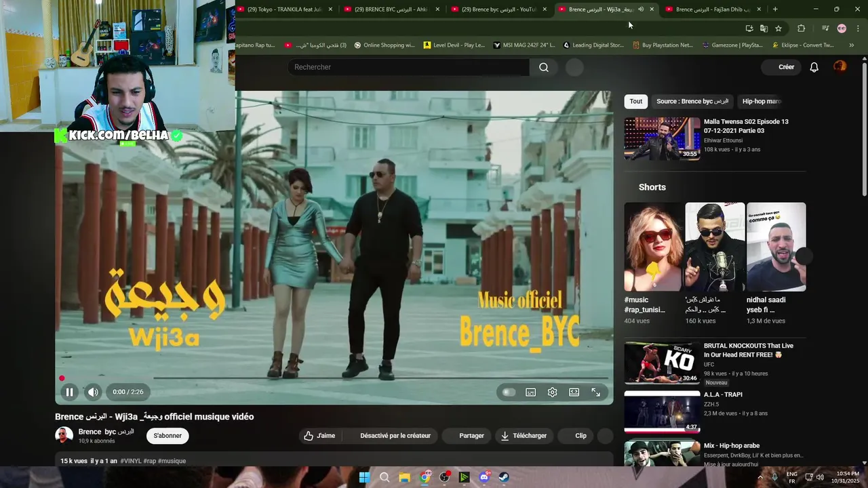
Task: Open the A.L.A - TRAPI video title
Action: tap(723, 394)
